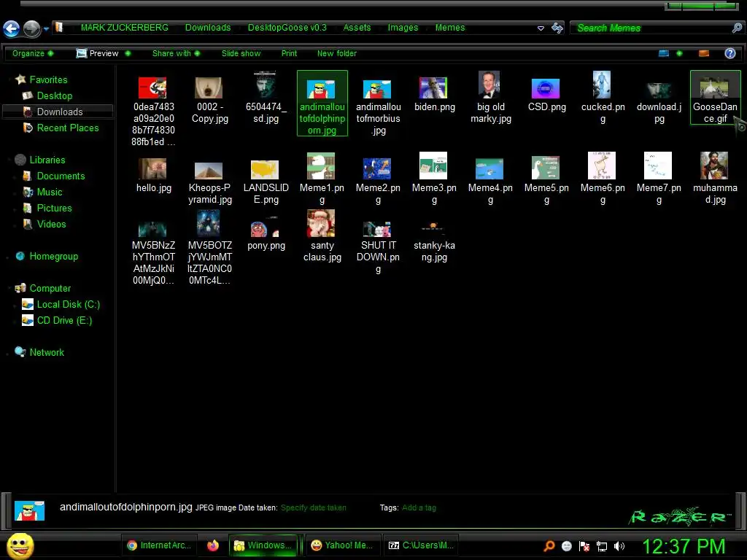Open the view options dropdown arrow

(679, 53)
